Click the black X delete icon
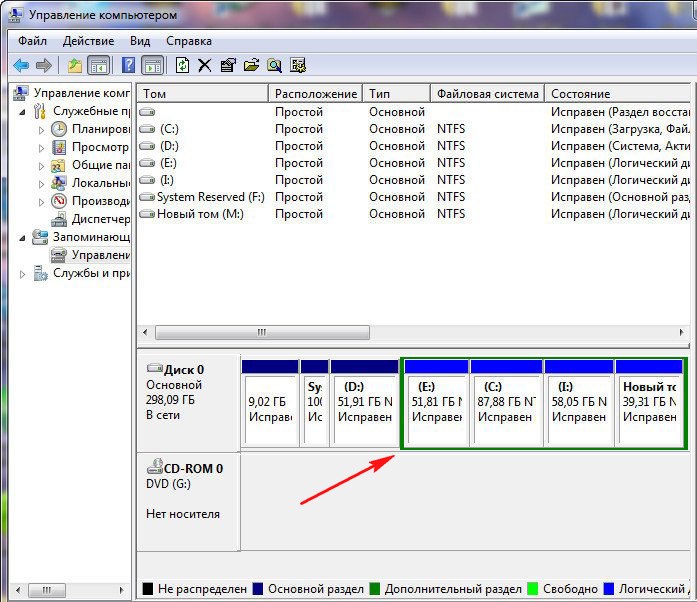The width and height of the screenshot is (697, 602). click(205, 66)
